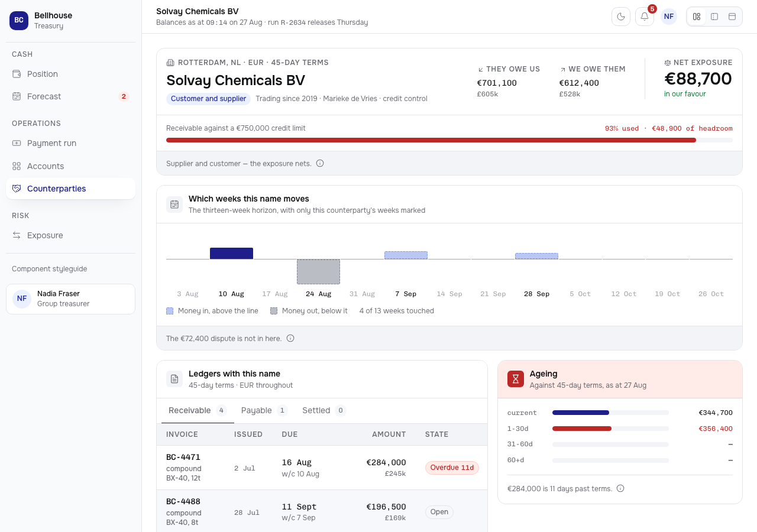Click the arrow icon beside They Owe Us

point(480,69)
